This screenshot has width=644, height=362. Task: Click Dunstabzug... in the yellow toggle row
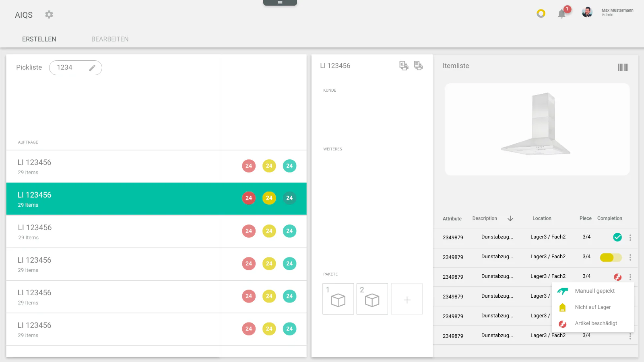tap(497, 257)
